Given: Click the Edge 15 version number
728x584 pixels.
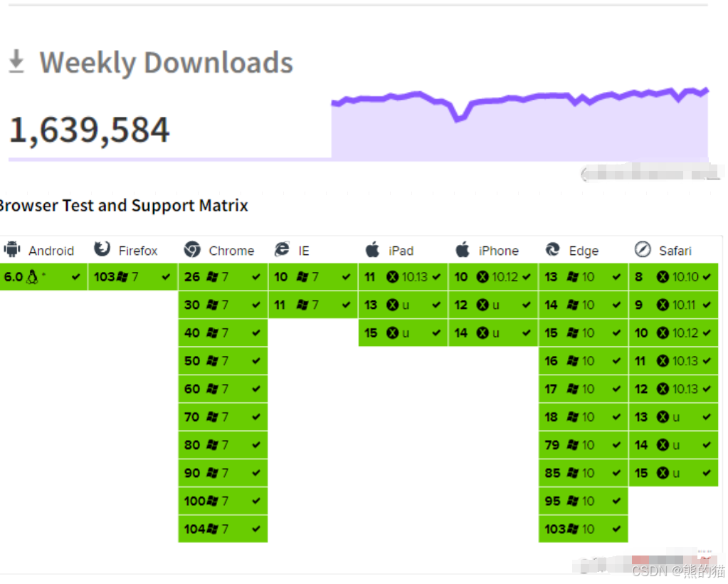Looking at the screenshot, I should click(x=551, y=333).
